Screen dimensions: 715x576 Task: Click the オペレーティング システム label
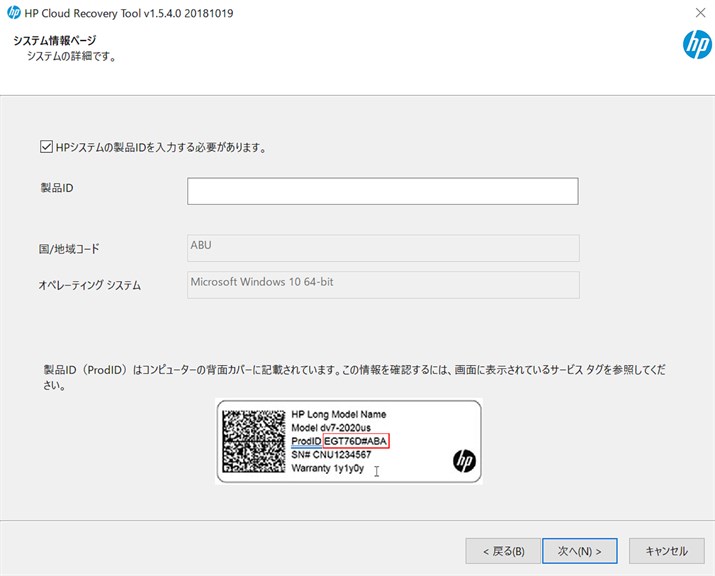[89, 285]
